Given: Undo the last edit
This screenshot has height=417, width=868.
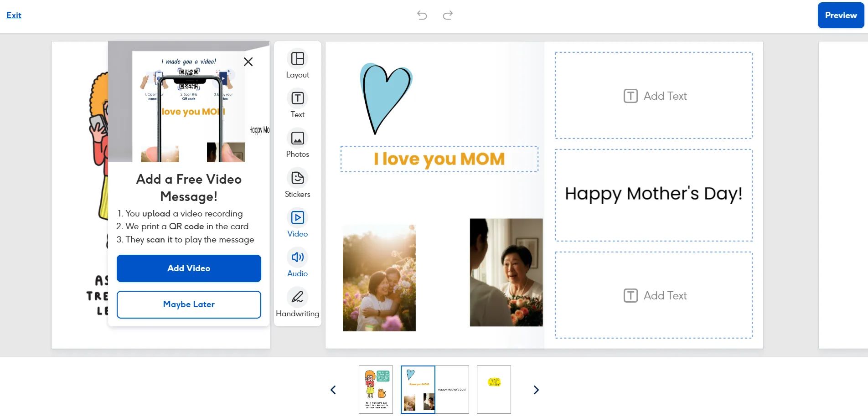Looking at the screenshot, I should 422,15.
